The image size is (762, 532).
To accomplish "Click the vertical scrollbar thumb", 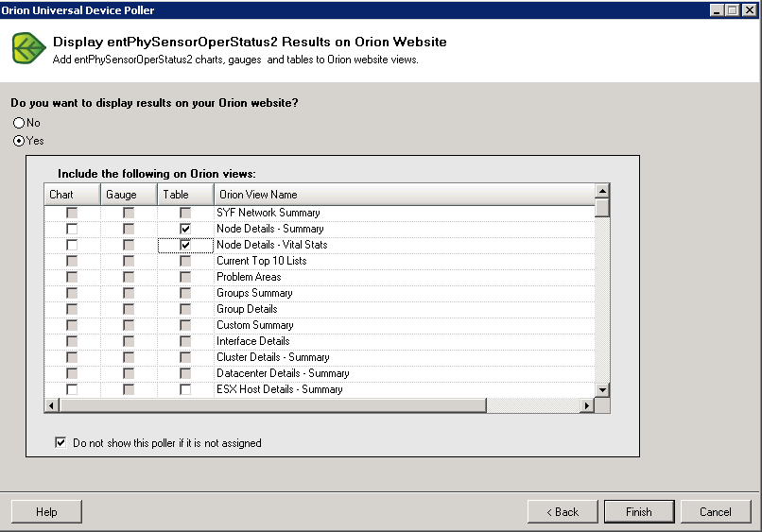I will (602, 208).
